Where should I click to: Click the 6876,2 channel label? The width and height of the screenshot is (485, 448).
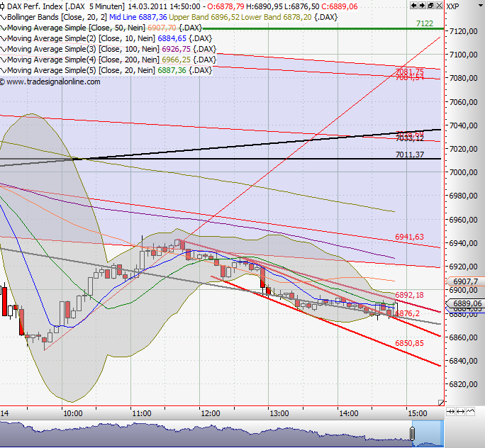coord(408,313)
